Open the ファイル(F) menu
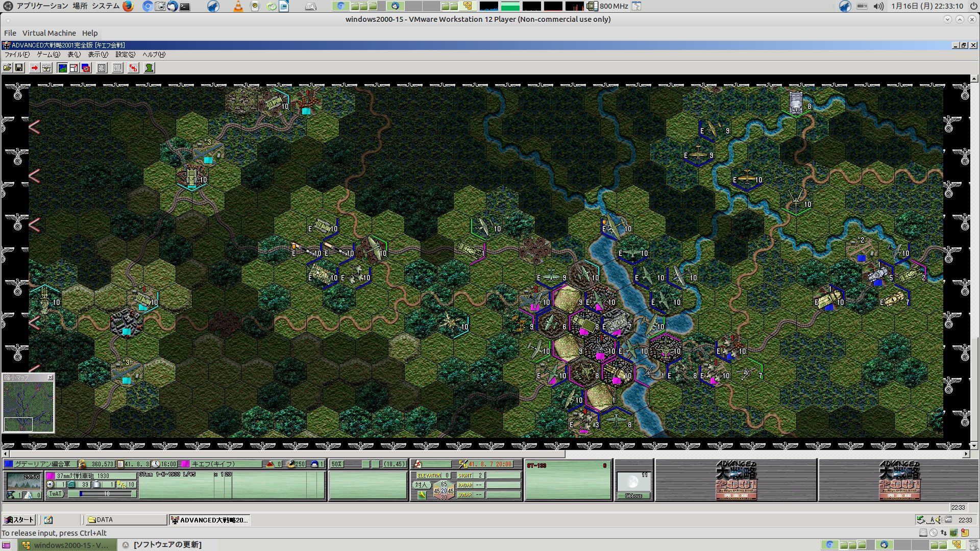The image size is (980, 551). (x=17, y=55)
